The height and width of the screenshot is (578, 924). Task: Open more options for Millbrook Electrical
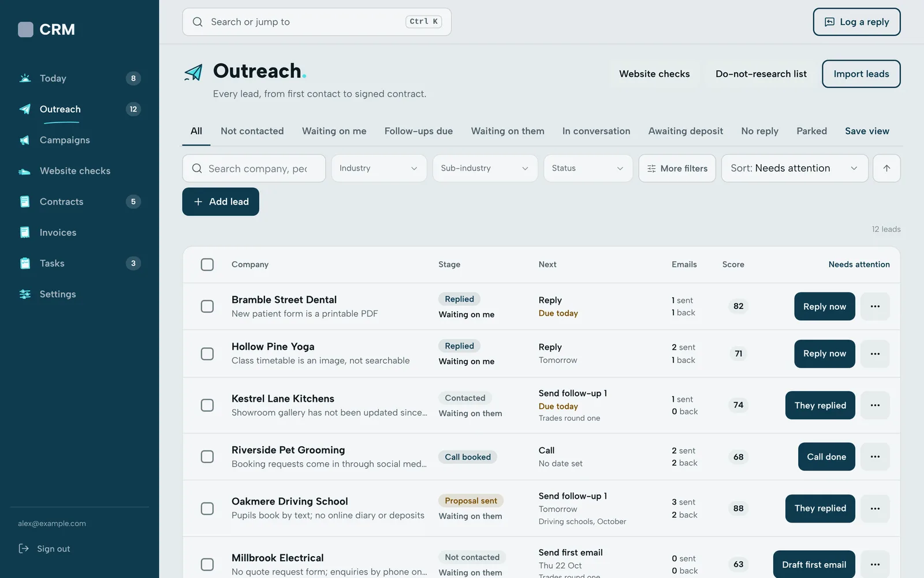875,564
